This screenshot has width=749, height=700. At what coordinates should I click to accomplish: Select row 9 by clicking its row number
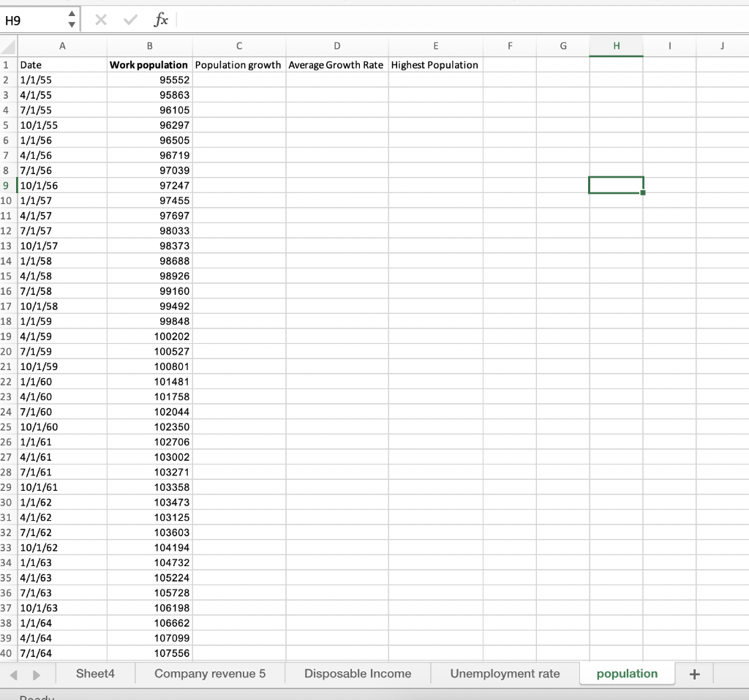click(x=7, y=185)
